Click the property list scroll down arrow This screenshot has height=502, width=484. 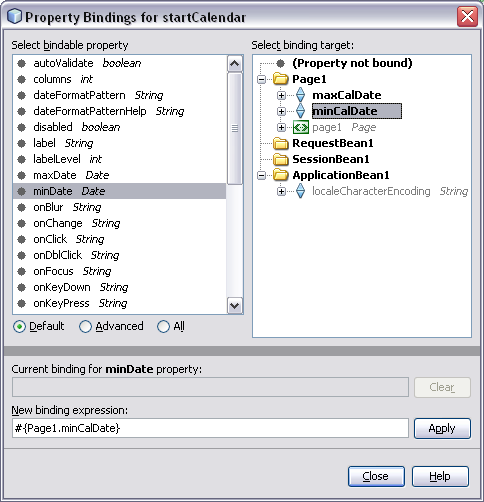click(235, 305)
